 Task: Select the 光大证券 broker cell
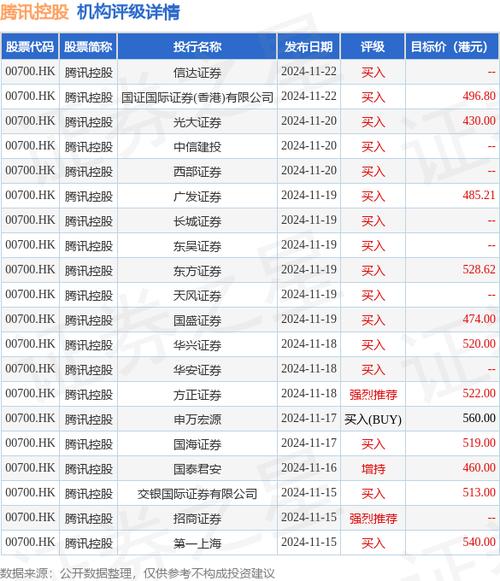[197, 122]
